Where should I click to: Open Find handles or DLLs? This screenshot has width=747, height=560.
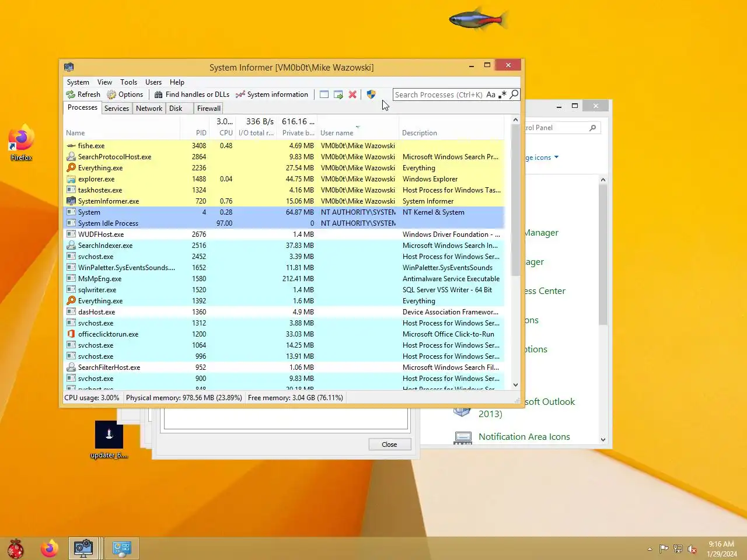[191, 94]
